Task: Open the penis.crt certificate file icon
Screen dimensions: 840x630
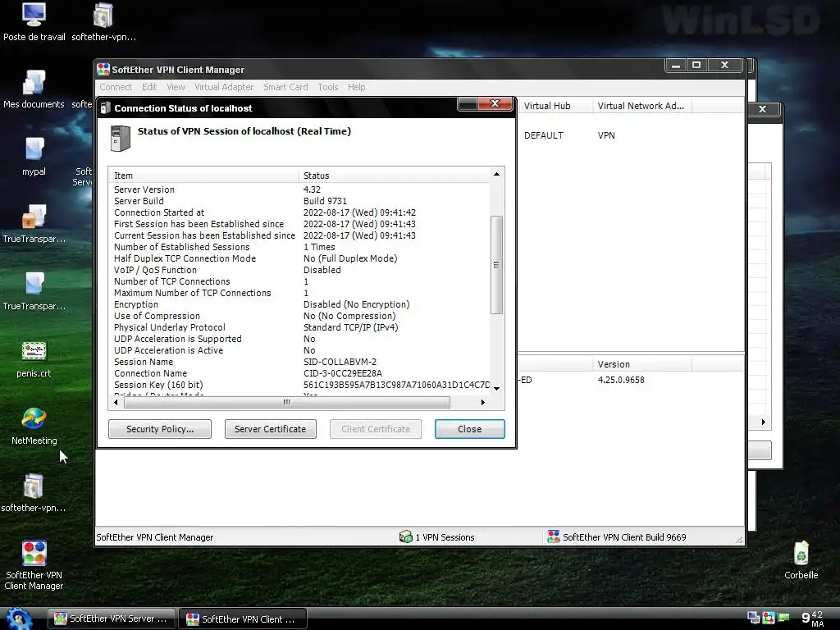Action: click(34, 358)
